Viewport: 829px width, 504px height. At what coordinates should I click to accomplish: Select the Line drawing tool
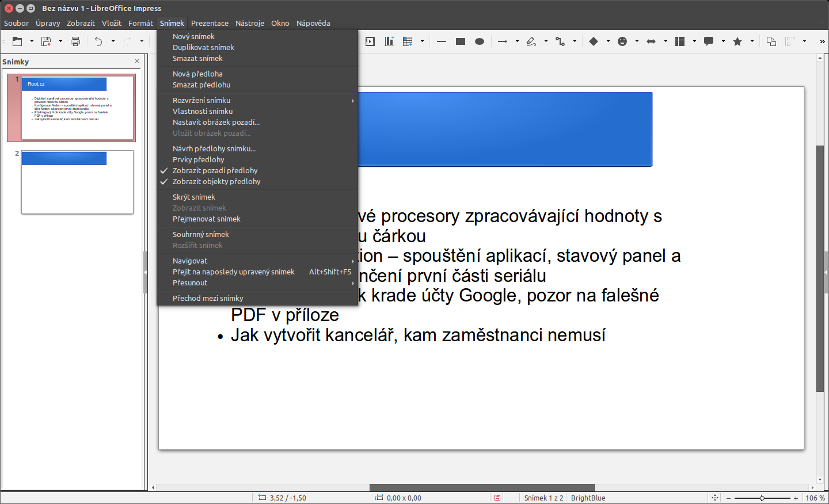(442, 41)
